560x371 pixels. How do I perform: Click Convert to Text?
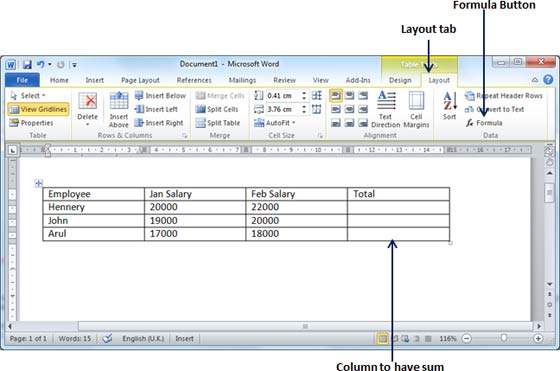(495, 109)
